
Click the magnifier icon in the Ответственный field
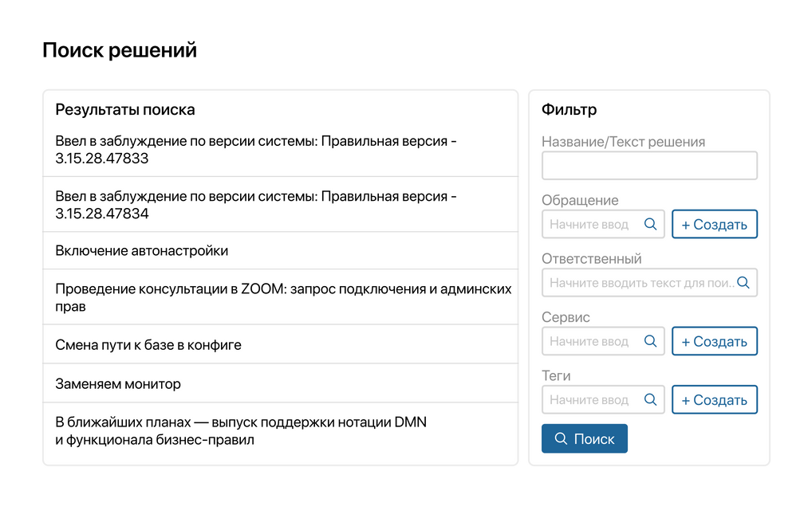[x=743, y=282]
